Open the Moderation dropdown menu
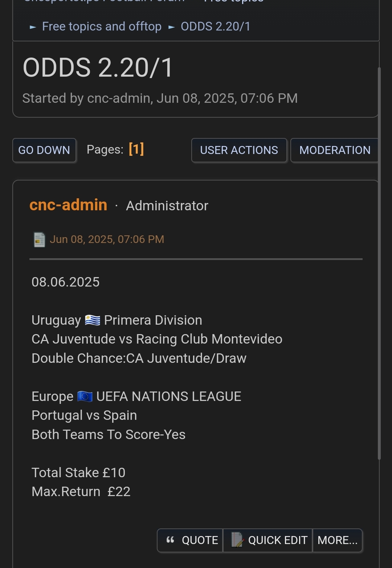The image size is (392, 568). point(334,150)
